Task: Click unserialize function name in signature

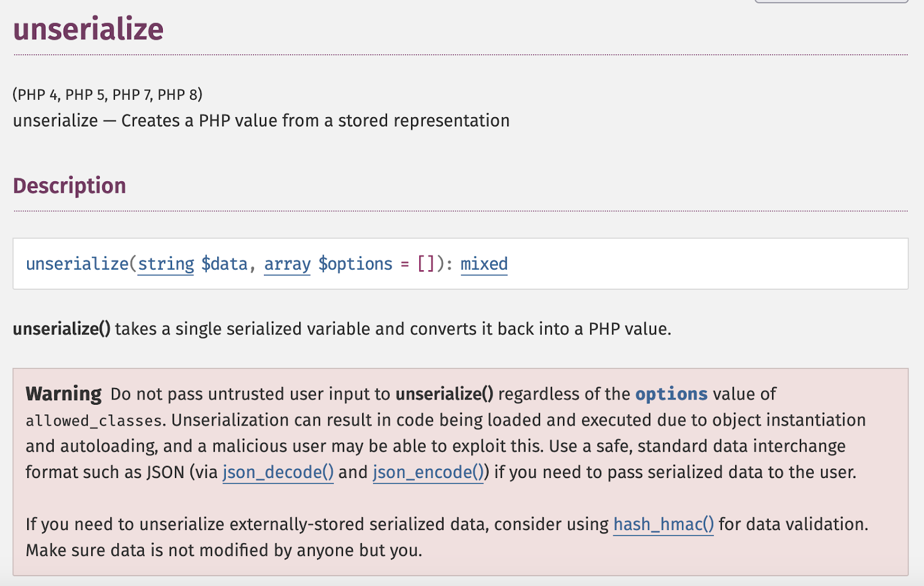Action: [77, 264]
